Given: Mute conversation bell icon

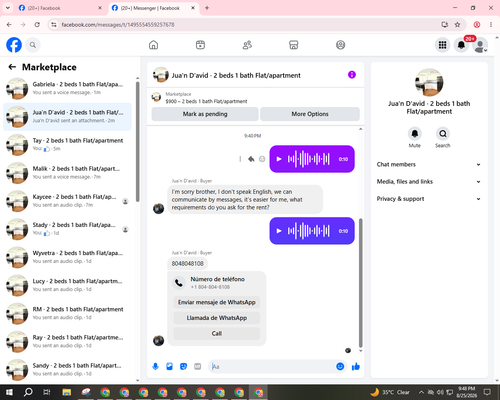Looking at the screenshot, I should (x=415, y=134).
